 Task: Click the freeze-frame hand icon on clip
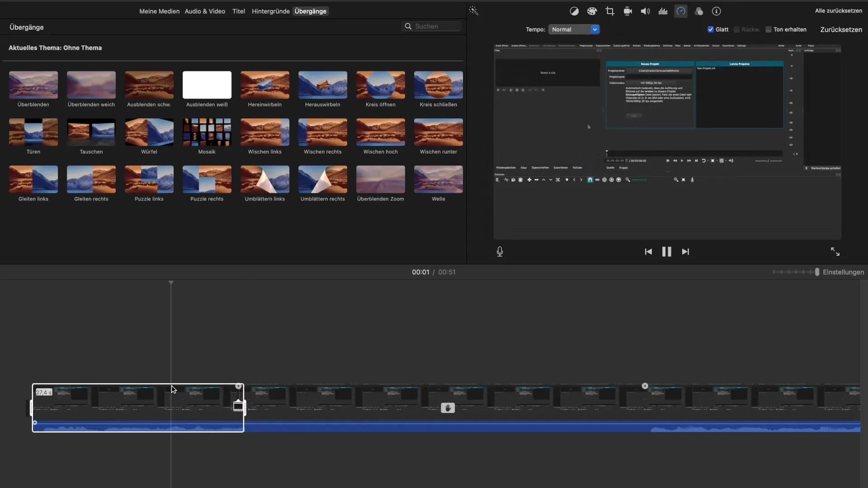tap(448, 408)
